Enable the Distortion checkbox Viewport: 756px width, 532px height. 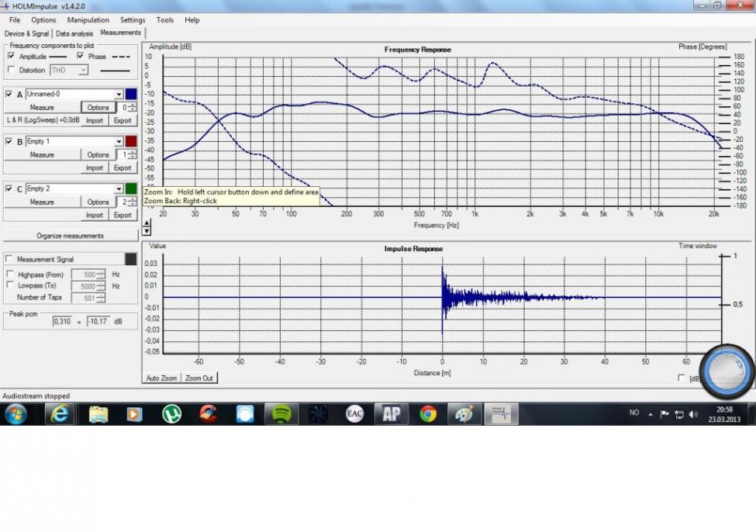coord(11,70)
